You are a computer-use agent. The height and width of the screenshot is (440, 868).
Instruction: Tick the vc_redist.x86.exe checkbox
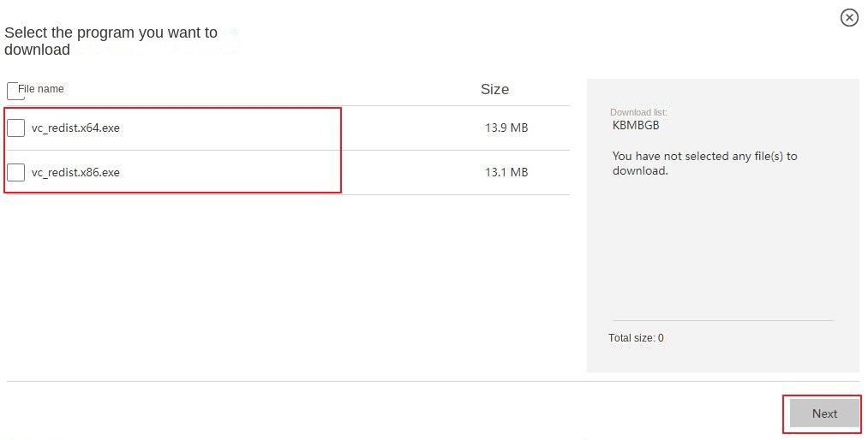(x=15, y=172)
